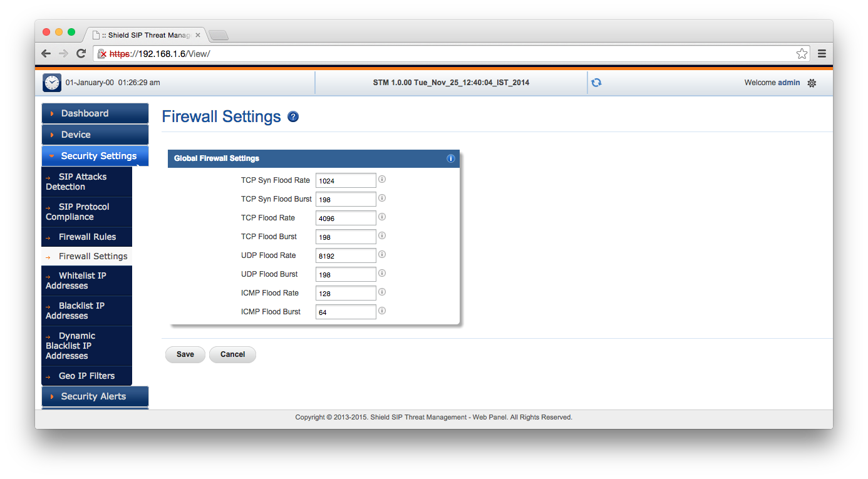The height and width of the screenshot is (479, 868).
Task: Click the refresh icon in the top status bar
Action: tap(596, 83)
